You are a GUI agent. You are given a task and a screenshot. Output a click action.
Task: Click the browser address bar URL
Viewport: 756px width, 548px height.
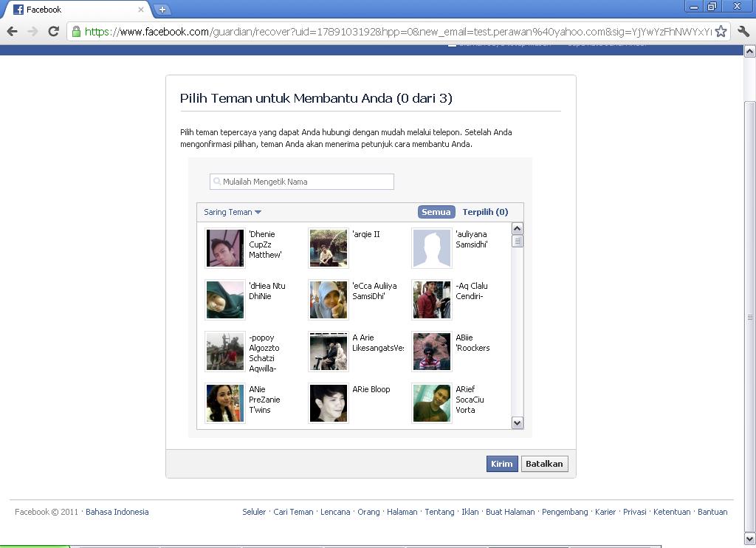coord(398,32)
